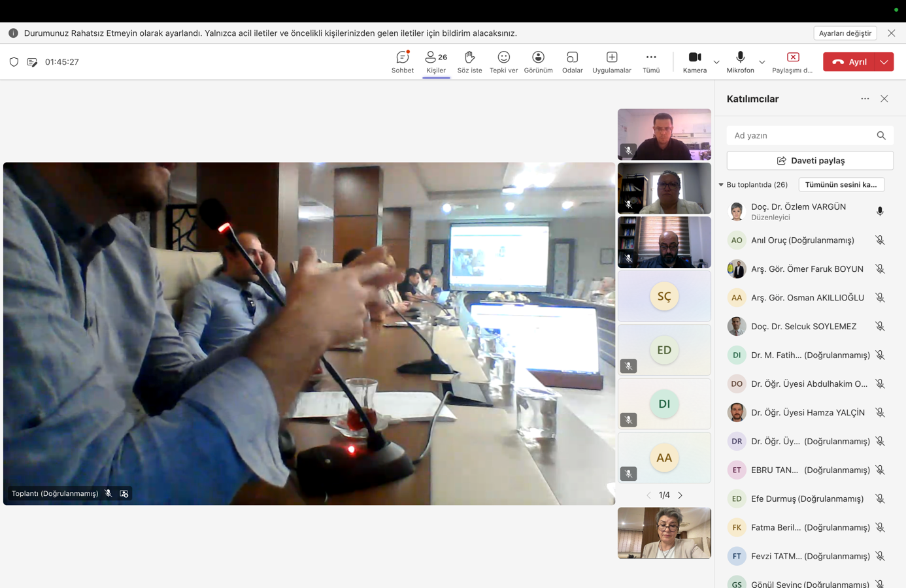Image resolution: width=906 pixels, height=588 pixels.
Task: Collapse the Bu toplantıda participant list
Action: (721, 185)
